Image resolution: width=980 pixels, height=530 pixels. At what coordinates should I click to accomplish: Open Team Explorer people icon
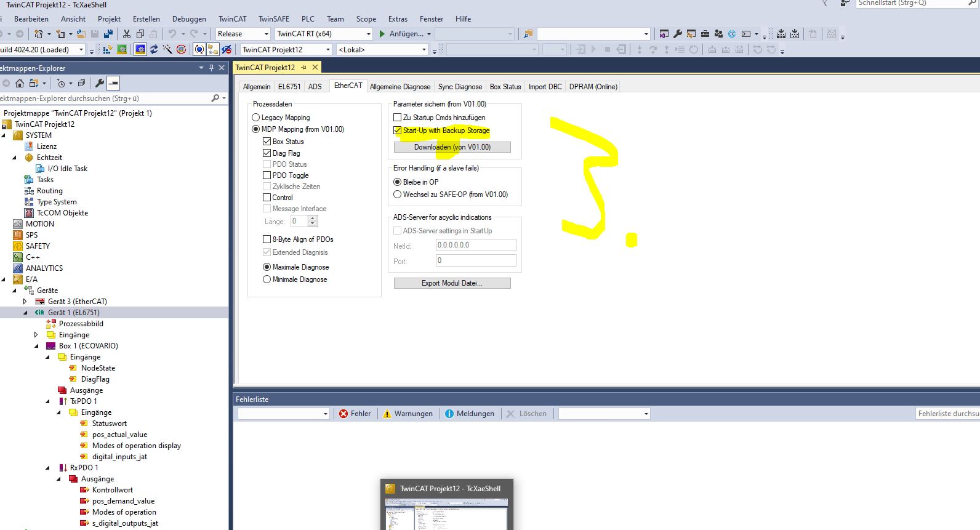719,34
